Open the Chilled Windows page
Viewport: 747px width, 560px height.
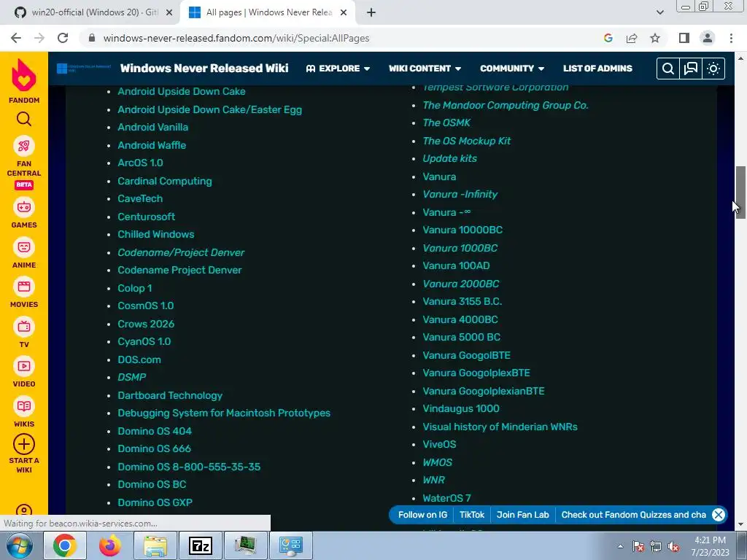click(x=156, y=234)
